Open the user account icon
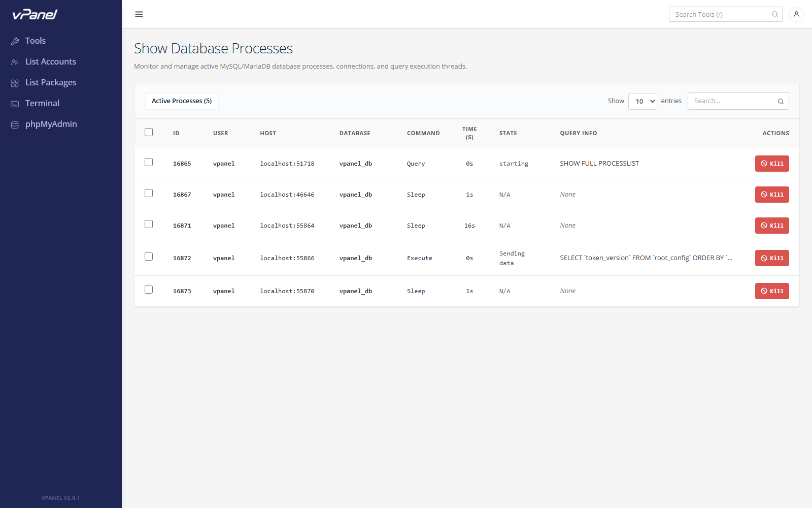Image resolution: width=812 pixels, height=508 pixels. (796, 14)
